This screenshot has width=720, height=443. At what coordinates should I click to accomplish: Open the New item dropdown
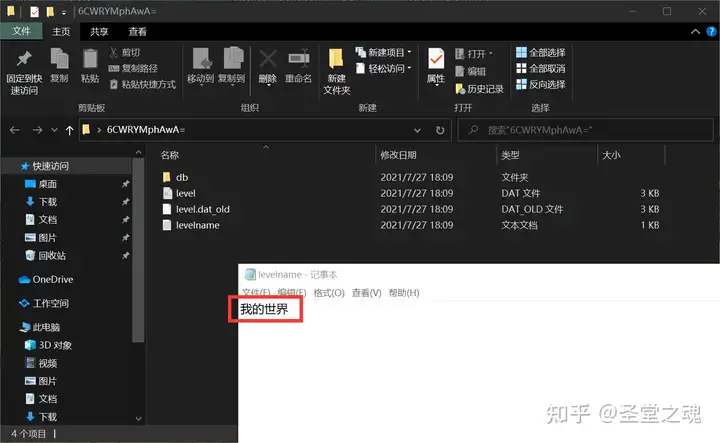[x=384, y=52]
